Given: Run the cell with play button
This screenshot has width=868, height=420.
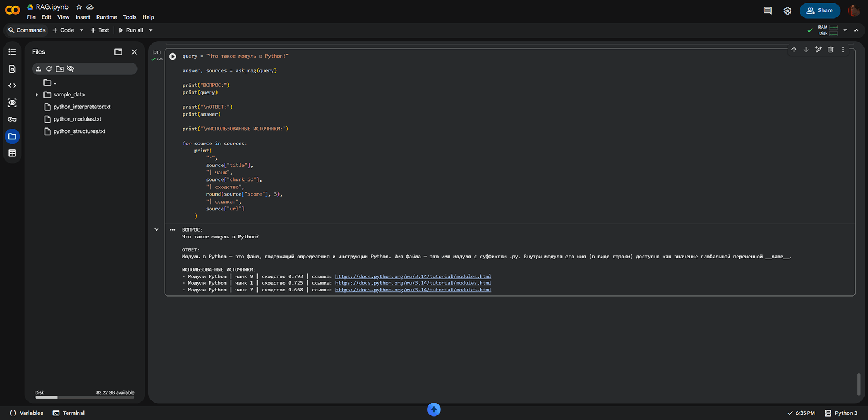Looking at the screenshot, I should [x=172, y=56].
